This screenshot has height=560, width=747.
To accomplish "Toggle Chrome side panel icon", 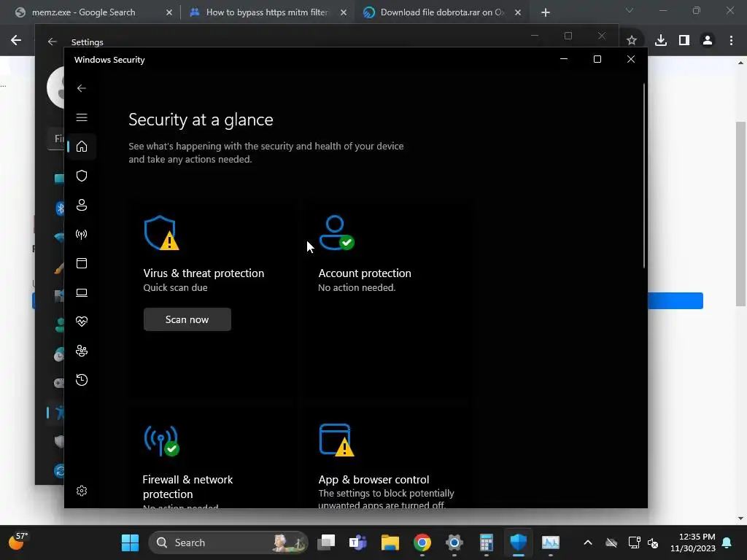I will coord(684,41).
